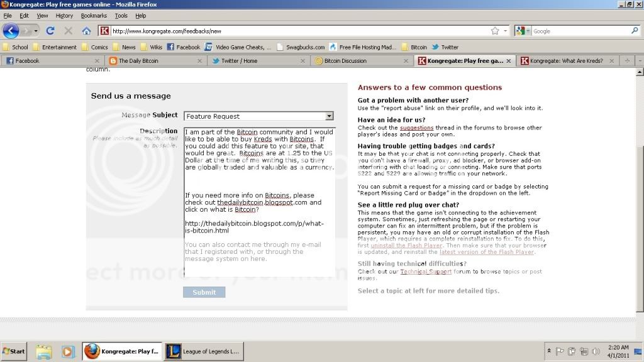Open Windows Explorer from the taskbar

[43, 351]
